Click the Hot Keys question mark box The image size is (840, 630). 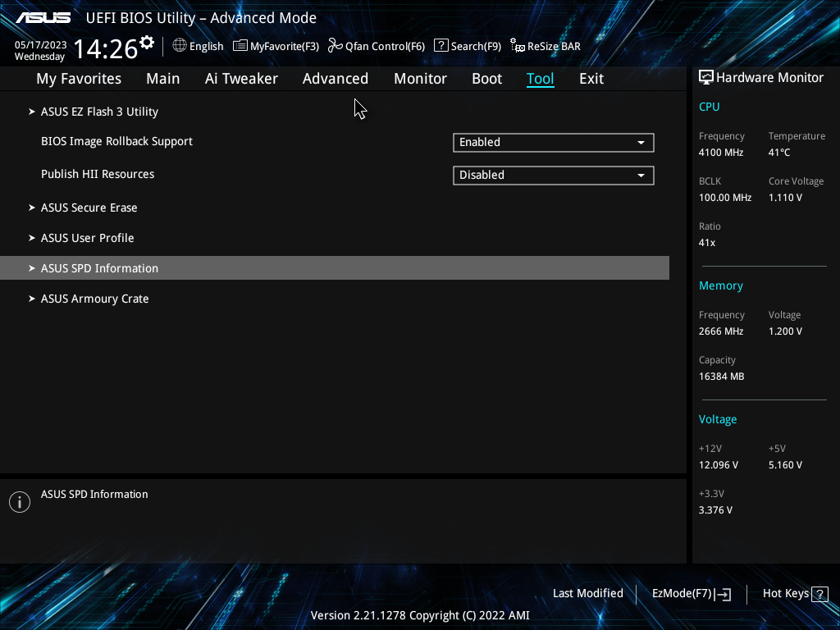[x=819, y=594]
